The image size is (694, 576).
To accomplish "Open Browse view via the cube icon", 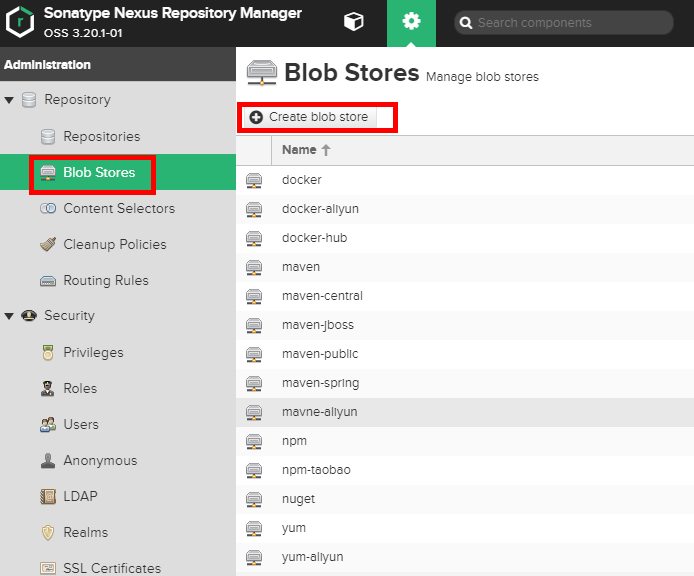I will (x=354, y=21).
